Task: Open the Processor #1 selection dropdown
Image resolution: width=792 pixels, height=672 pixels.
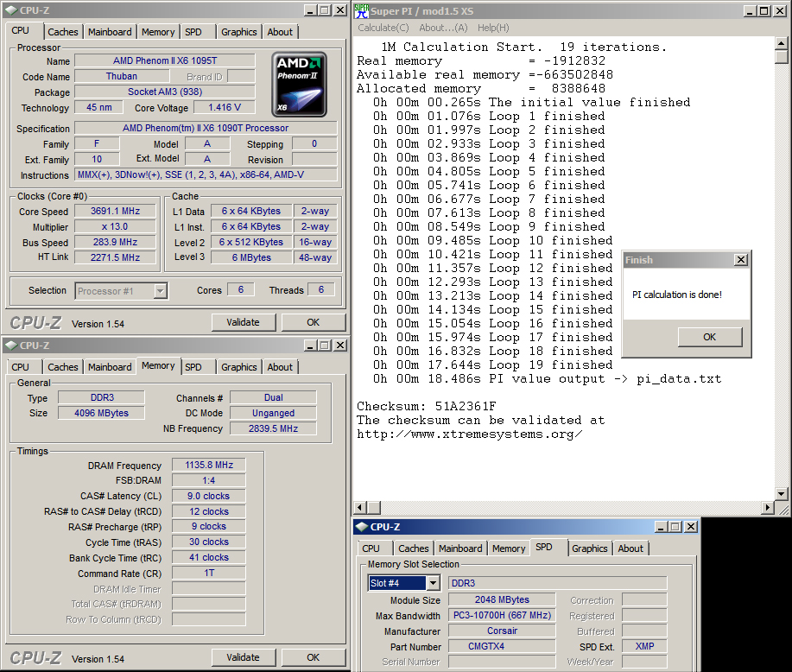Action: 160,291
